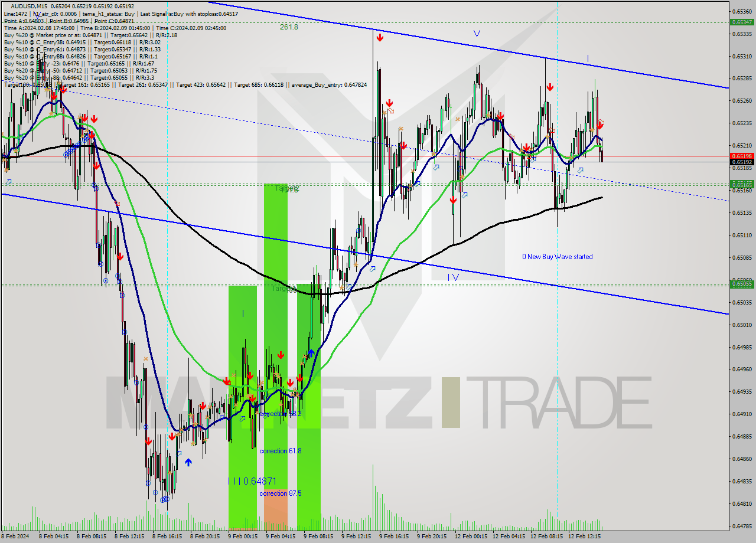
Task: Click the 0.64785 price axis label
Action: click(742, 526)
